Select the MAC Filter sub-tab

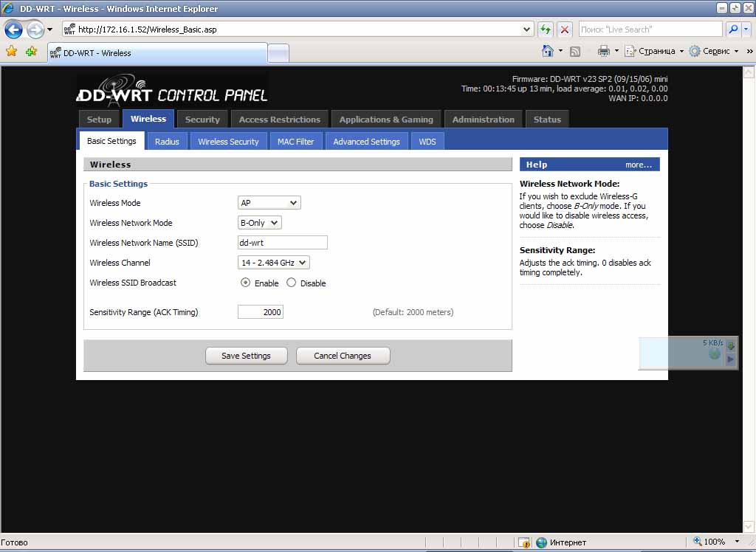click(x=295, y=141)
